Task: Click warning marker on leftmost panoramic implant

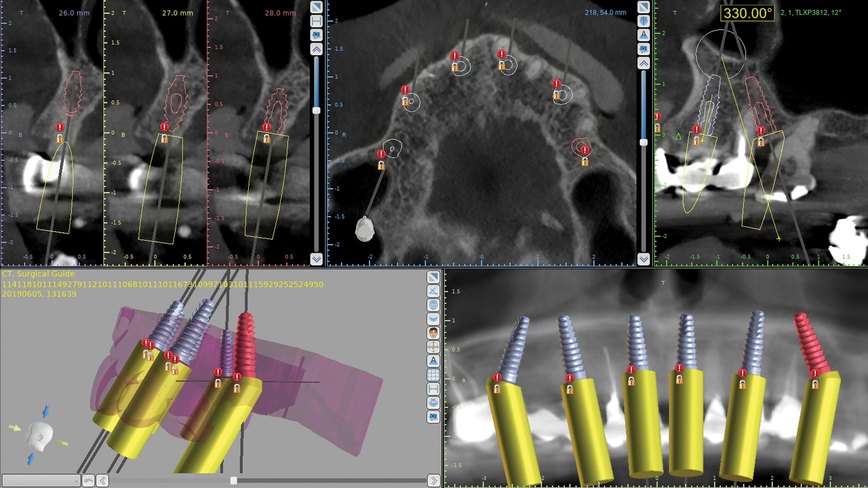Action: (x=497, y=378)
